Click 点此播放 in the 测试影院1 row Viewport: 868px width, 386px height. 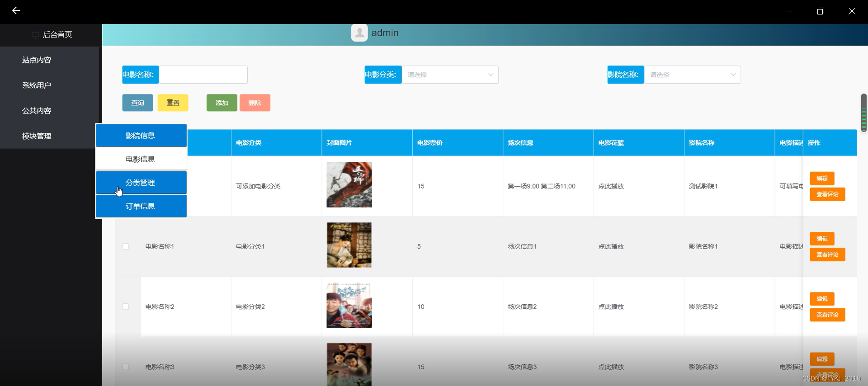point(611,186)
